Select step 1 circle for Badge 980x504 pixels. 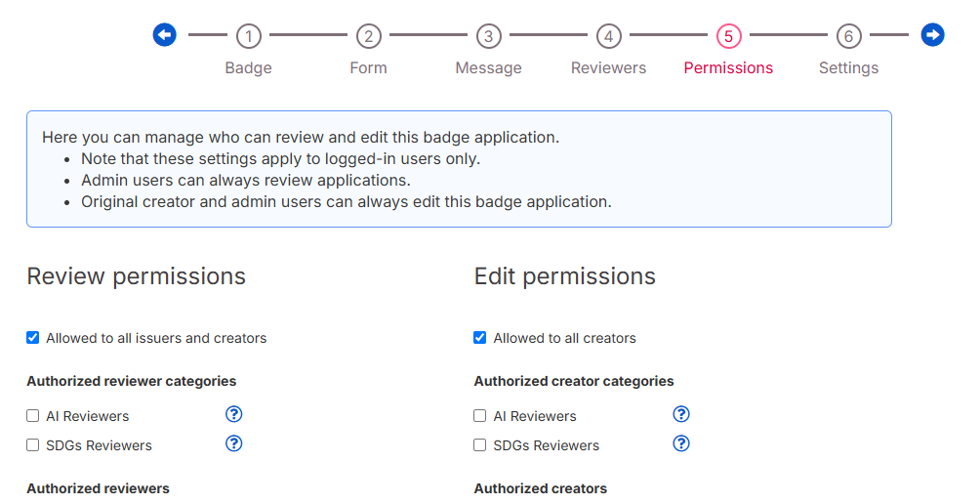[248, 36]
